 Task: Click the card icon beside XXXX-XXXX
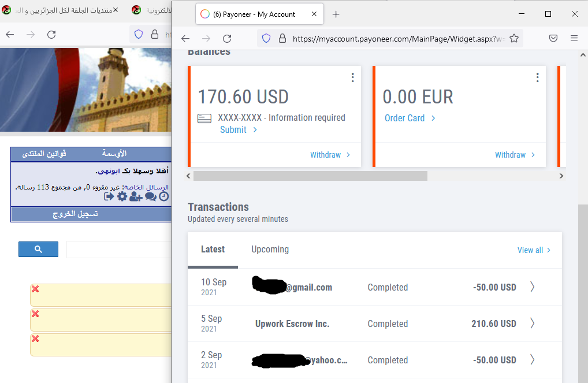pyautogui.click(x=204, y=118)
